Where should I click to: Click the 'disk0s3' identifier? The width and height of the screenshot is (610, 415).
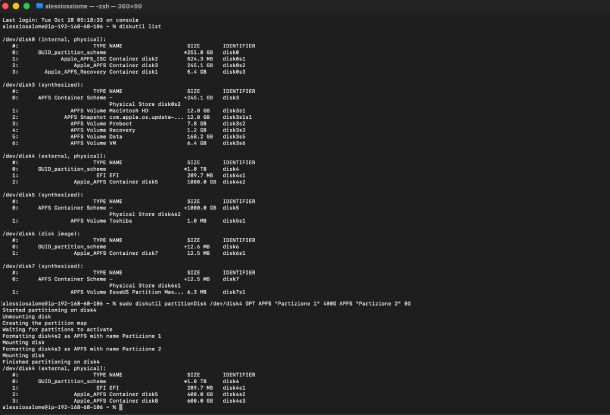[234, 72]
